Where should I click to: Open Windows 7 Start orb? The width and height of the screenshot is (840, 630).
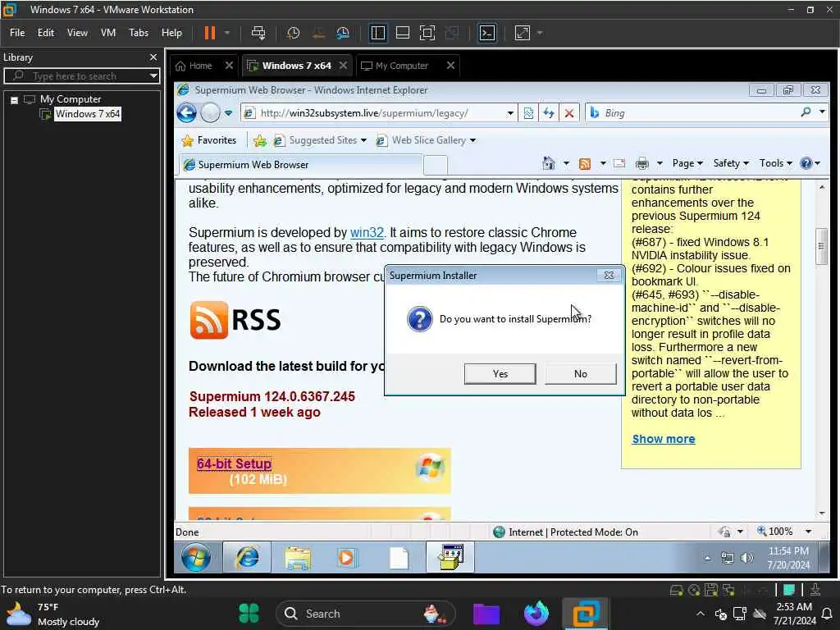coord(196,558)
